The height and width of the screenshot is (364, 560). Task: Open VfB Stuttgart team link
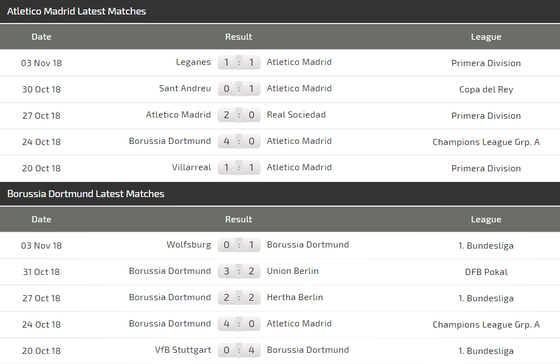coord(183,350)
